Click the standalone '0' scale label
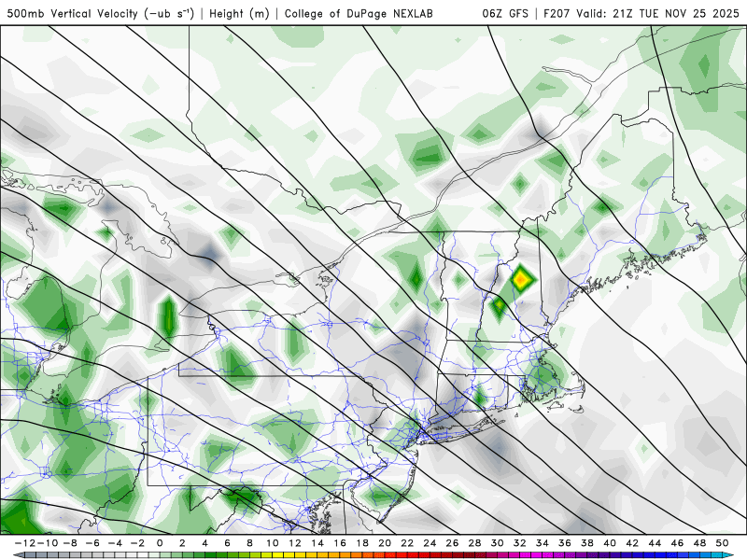This screenshot has width=747, height=560. point(160,543)
